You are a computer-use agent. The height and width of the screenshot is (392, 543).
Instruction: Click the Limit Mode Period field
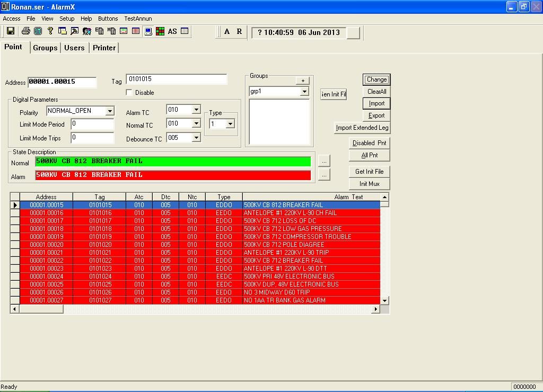[x=92, y=124]
